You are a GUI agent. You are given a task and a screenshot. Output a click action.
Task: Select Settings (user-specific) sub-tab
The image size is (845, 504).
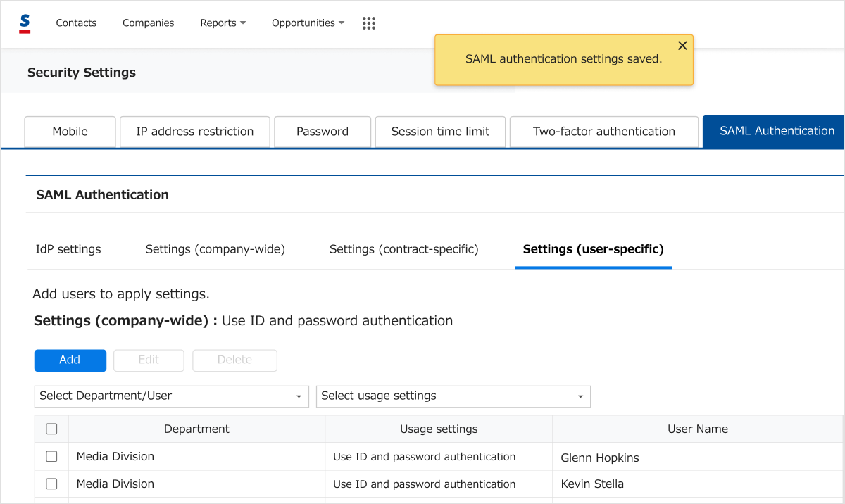click(x=594, y=249)
